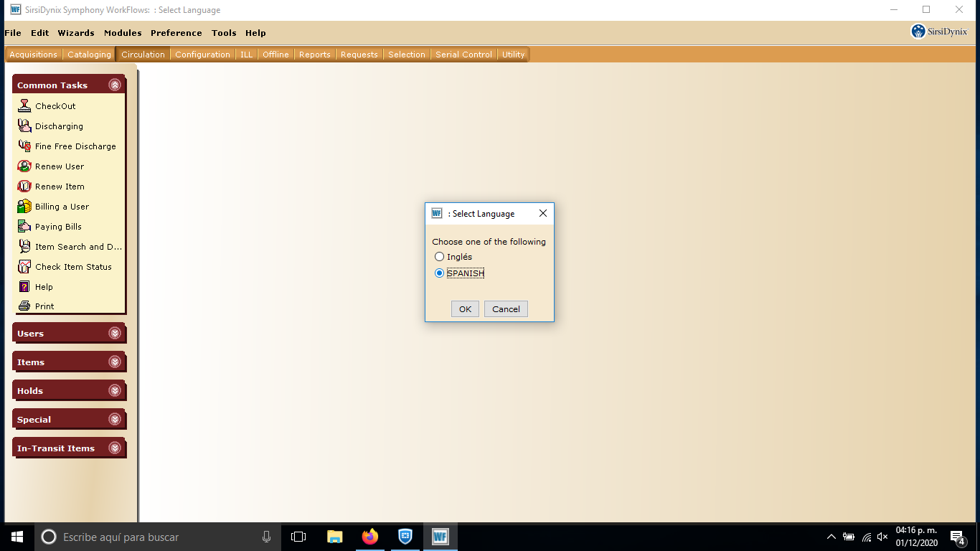Click the Print printer icon
The width and height of the screenshot is (980, 551).
[24, 306]
